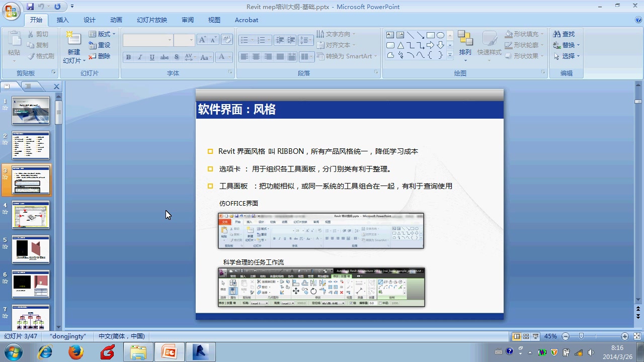Click the Slide Show view icon
Viewport: 644px width, 362px height.
pos(536,336)
